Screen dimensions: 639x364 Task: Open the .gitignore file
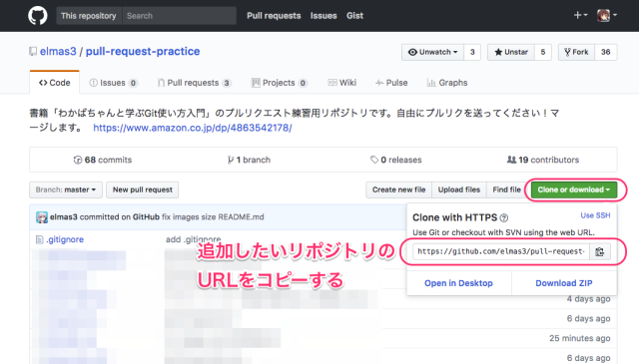point(65,239)
